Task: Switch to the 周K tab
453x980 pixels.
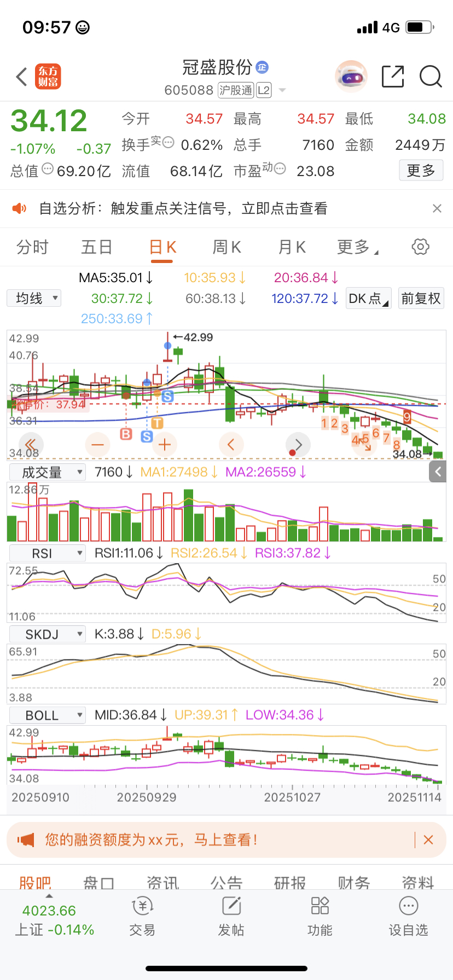Action: [x=226, y=247]
